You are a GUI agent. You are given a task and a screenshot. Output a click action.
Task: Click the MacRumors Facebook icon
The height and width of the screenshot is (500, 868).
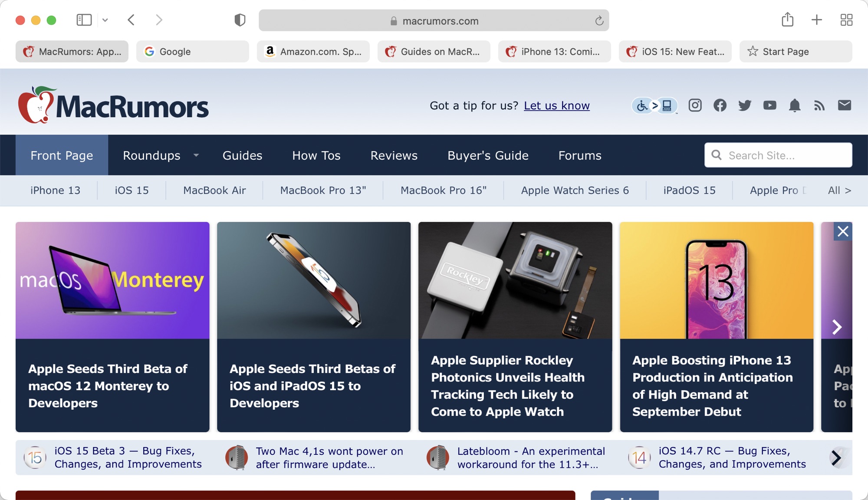pos(720,105)
